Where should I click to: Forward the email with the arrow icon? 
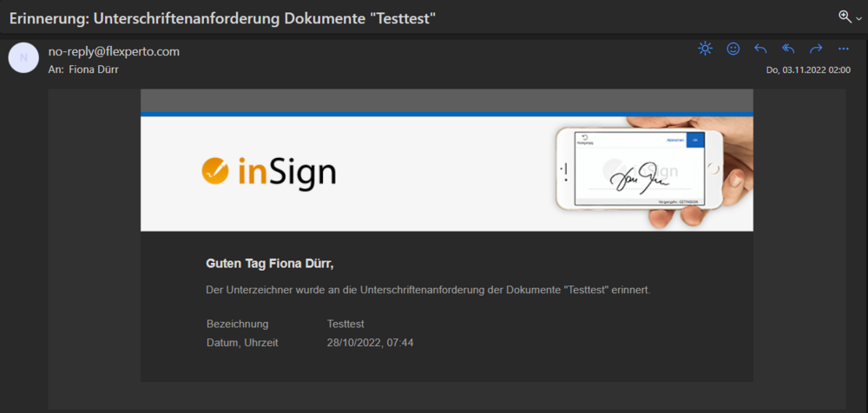coord(816,49)
